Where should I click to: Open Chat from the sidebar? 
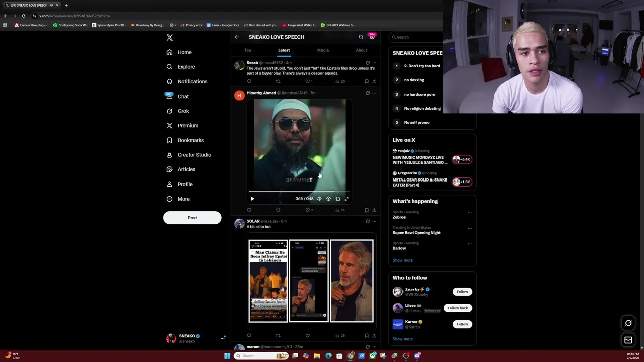click(x=177, y=96)
